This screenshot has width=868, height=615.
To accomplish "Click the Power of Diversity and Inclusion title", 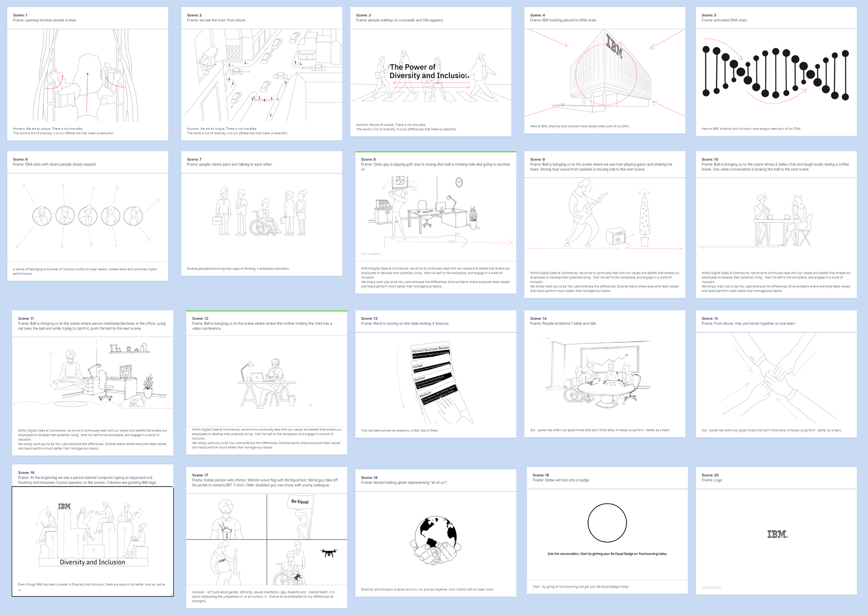I will (429, 71).
